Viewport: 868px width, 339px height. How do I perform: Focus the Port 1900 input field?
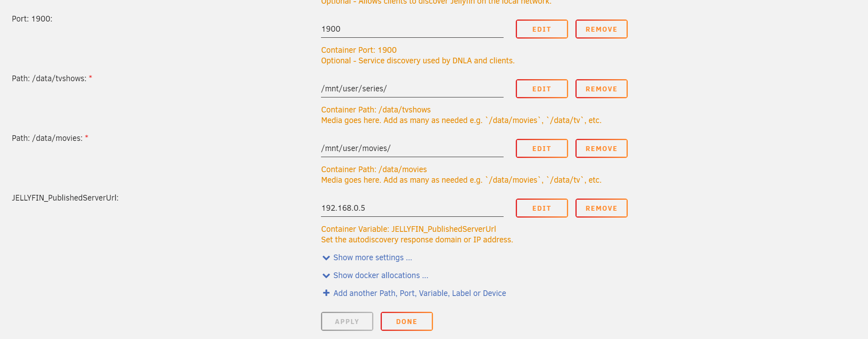point(412,29)
